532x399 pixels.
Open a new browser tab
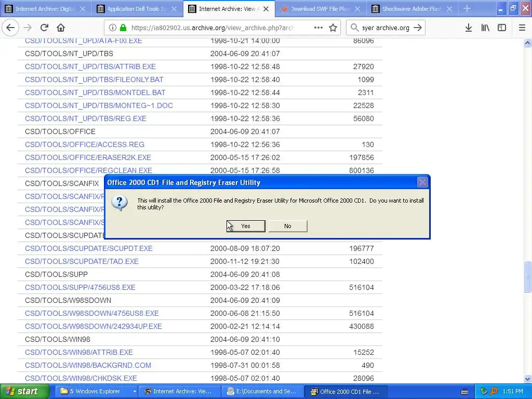tap(467, 8)
